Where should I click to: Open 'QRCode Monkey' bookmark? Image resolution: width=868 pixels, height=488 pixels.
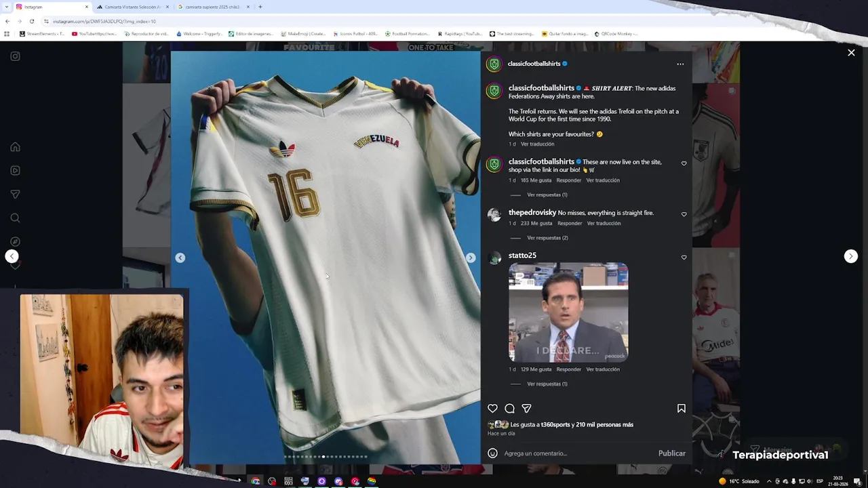pos(616,33)
